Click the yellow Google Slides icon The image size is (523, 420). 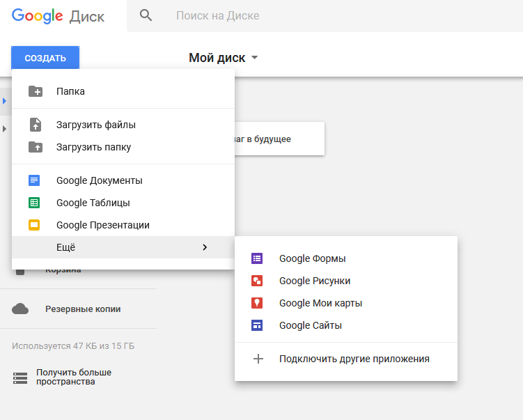pyautogui.click(x=34, y=225)
